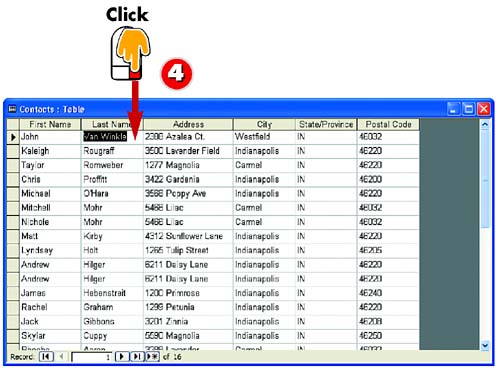498x368 pixels.
Task: Create new record asterisk button
Action: (x=152, y=357)
